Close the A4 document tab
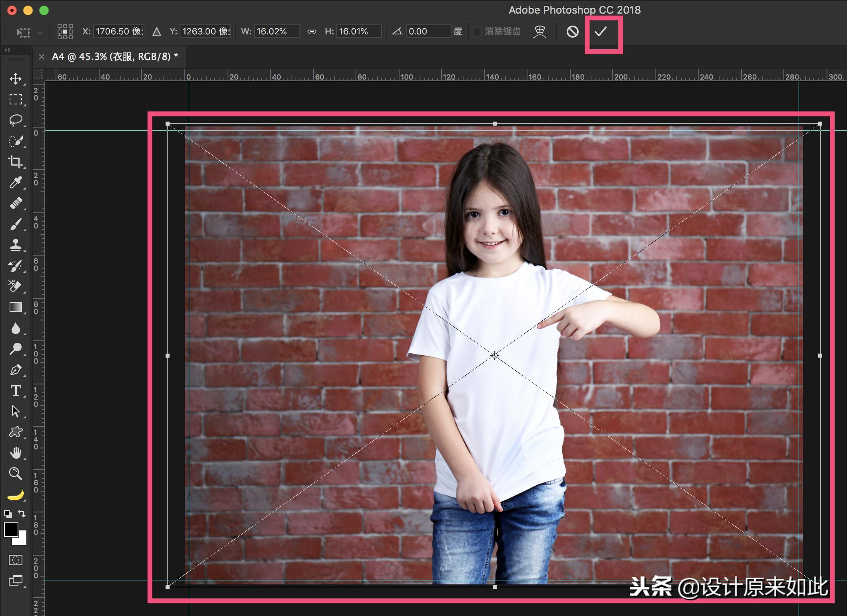This screenshot has width=847, height=616. pyautogui.click(x=41, y=57)
